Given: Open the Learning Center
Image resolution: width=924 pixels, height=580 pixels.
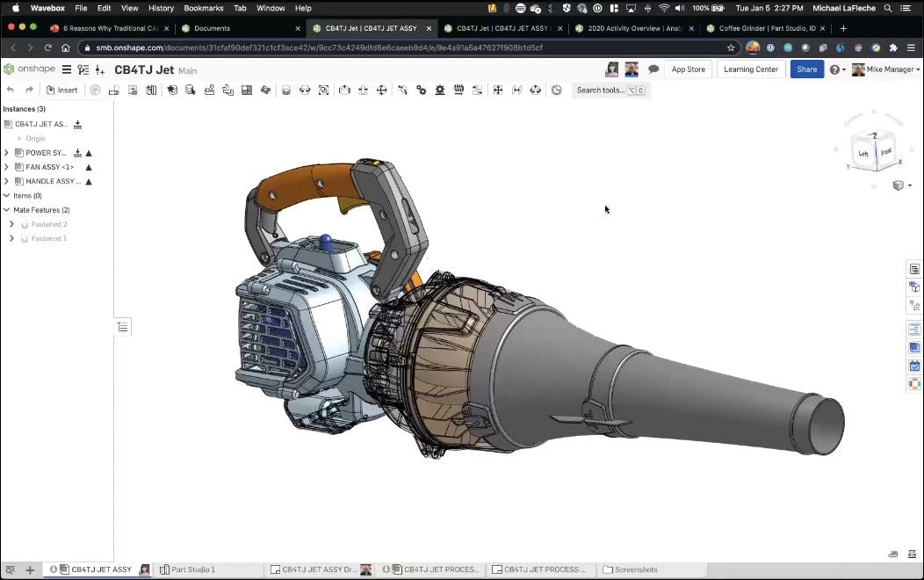Looking at the screenshot, I should pyautogui.click(x=751, y=69).
